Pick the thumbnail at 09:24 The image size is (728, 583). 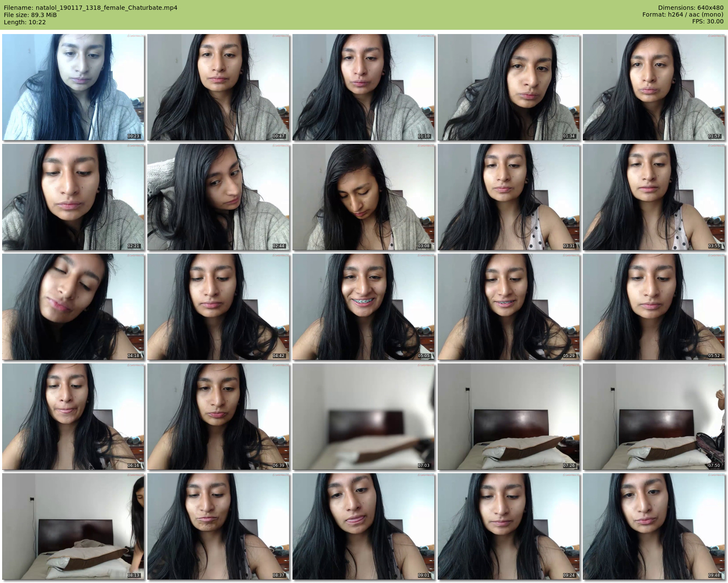509,526
